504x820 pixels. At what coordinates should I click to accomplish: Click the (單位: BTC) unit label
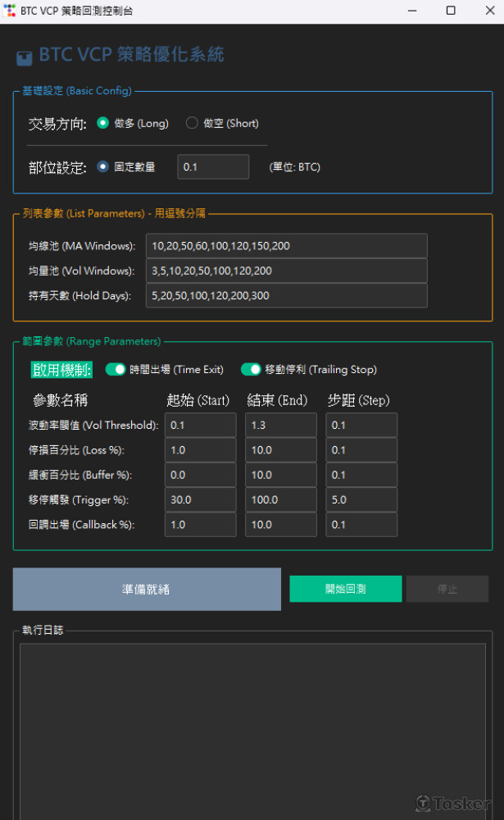click(294, 166)
